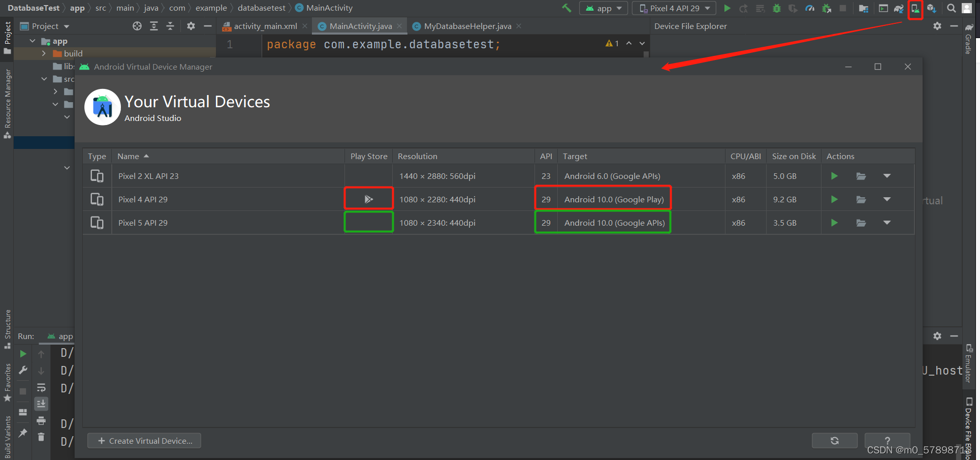
Task: Select the Pixel 5 API 29 row name
Action: pyautogui.click(x=143, y=223)
